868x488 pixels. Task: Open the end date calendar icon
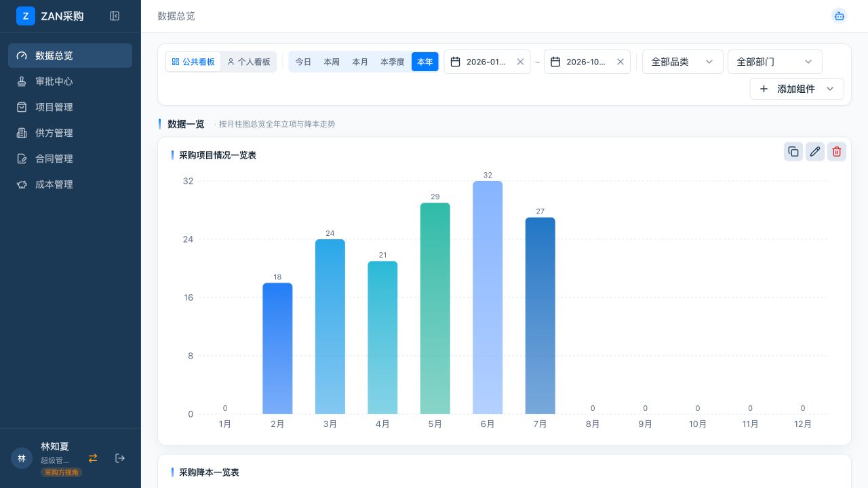coord(555,62)
